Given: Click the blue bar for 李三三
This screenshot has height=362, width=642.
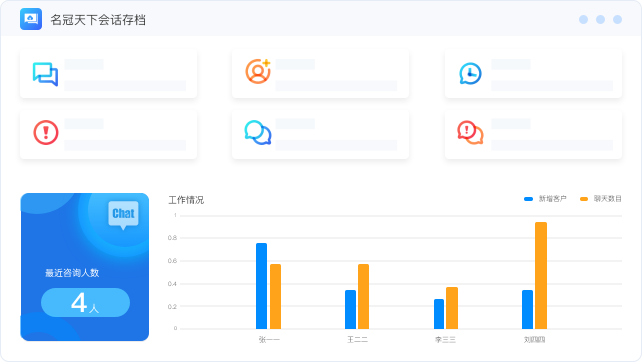Looking at the screenshot, I should 439,314.
